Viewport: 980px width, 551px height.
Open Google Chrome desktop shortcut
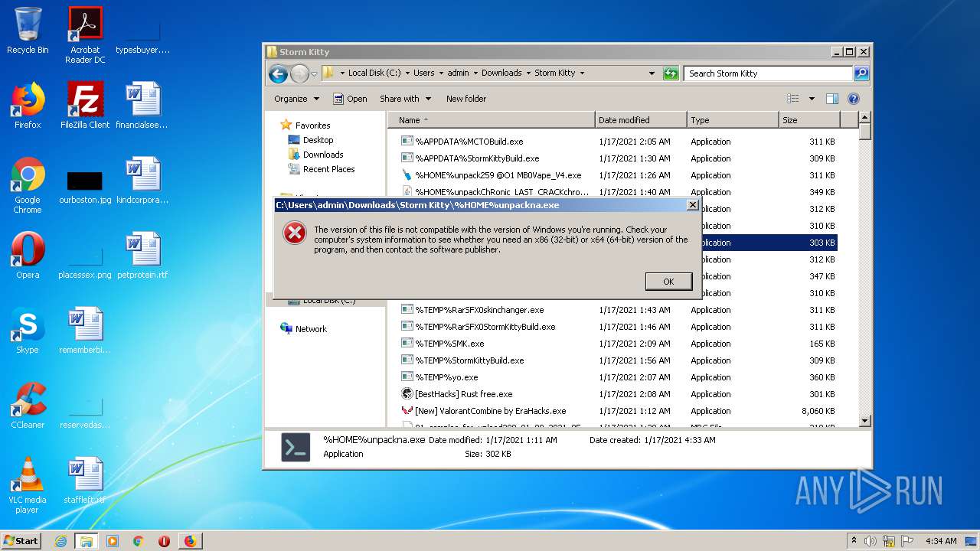point(28,185)
